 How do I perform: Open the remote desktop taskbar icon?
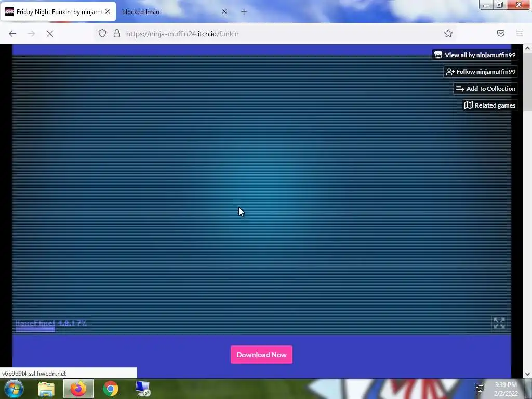(x=143, y=389)
